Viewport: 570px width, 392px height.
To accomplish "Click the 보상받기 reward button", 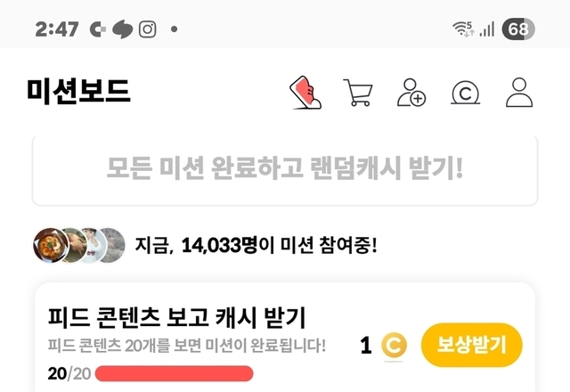I will [471, 345].
